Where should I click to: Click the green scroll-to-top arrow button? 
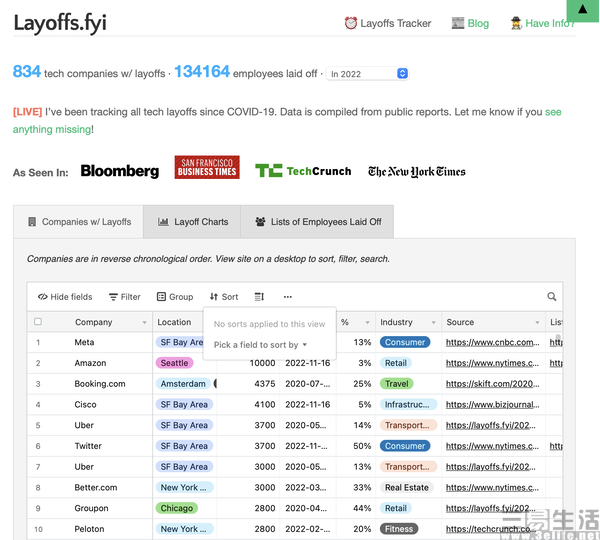583,10
